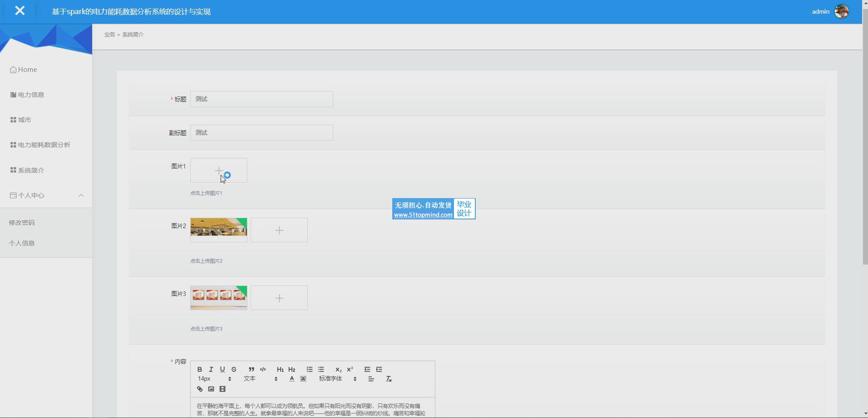Toggle underline text formatting

[x=222, y=369]
